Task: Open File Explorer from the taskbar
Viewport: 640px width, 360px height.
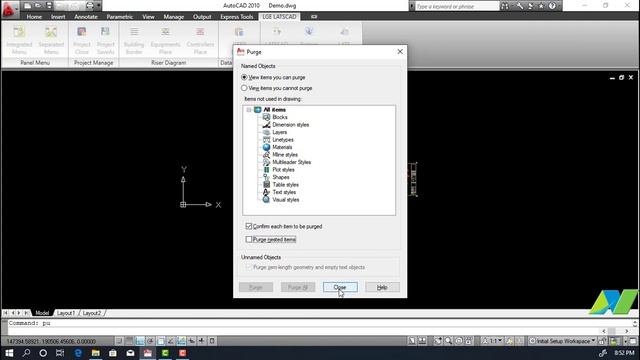Action: (x=96, y=353)
